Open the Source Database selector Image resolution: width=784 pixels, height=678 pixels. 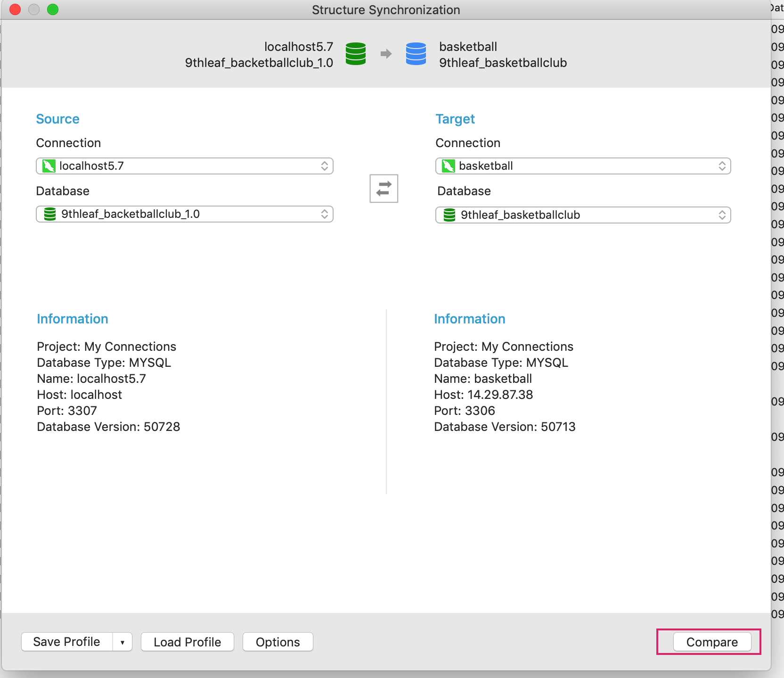click(325, 214)
